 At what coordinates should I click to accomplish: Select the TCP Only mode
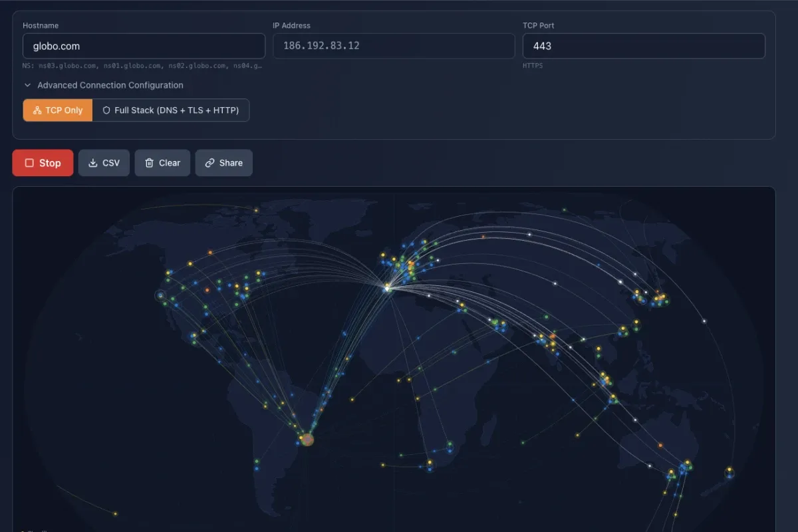click(58, 110)
